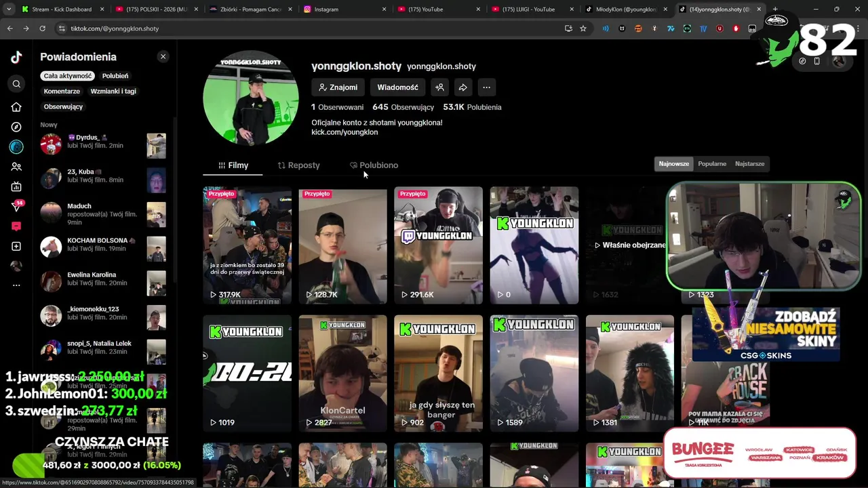Open the video with 1589 views
868x488 pixels.
(534, 373)
